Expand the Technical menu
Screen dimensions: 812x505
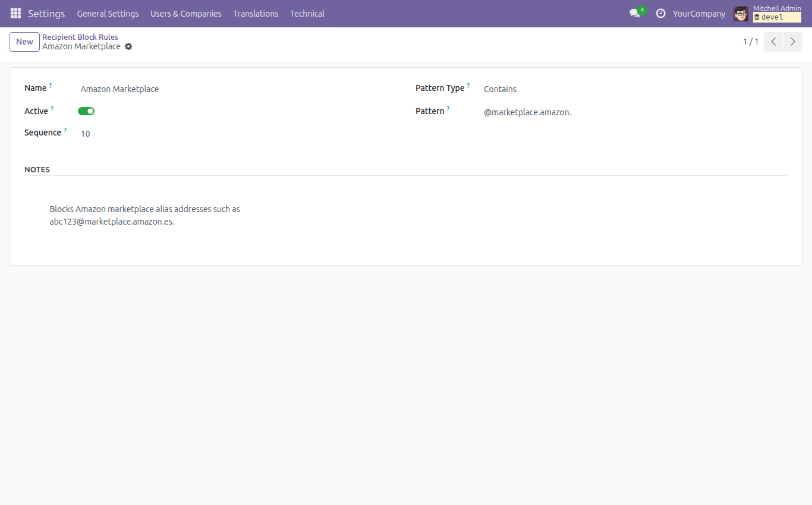click(x=307, y=13)
